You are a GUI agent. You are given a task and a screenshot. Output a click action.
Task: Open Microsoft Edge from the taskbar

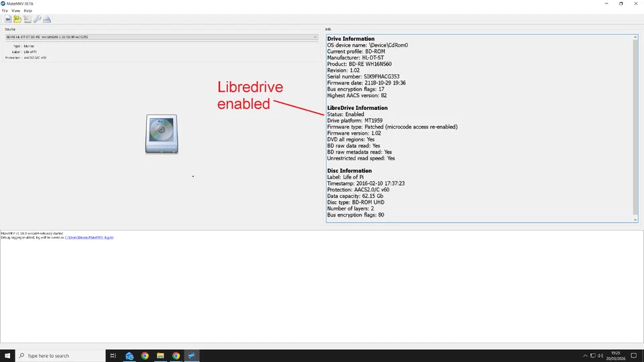coord(129,355)
